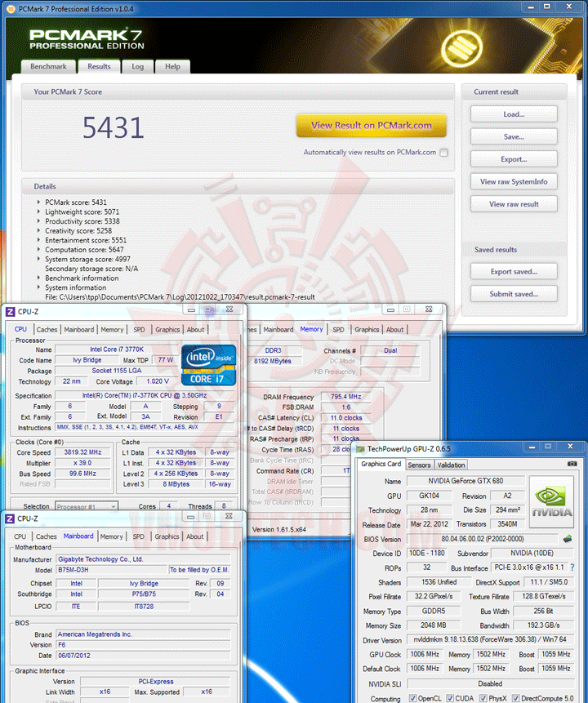588x703 pixels.
Task: Minimize the CPU-Z window showing the Mainboard tab
Action: [x=190, y=517]
